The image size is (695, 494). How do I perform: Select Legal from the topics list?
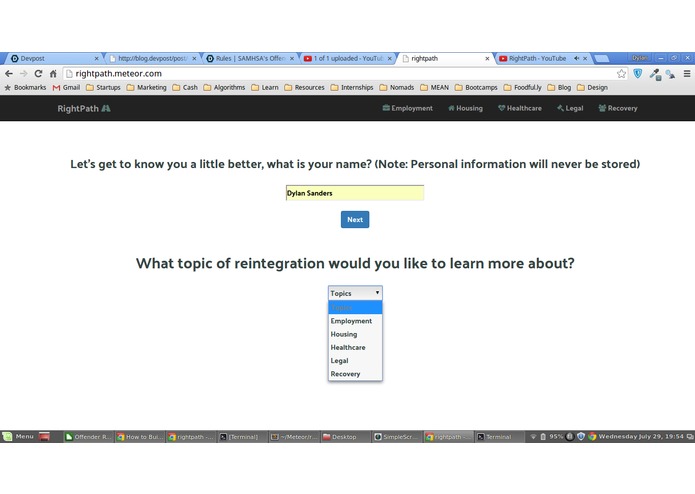pos(355,361)
